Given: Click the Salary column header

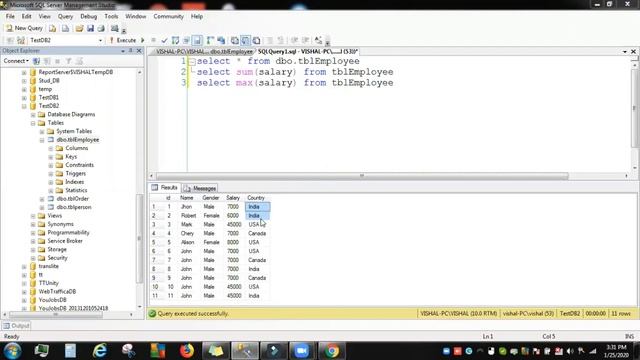Looking at the screenshot, I should [x=233, y=198].
